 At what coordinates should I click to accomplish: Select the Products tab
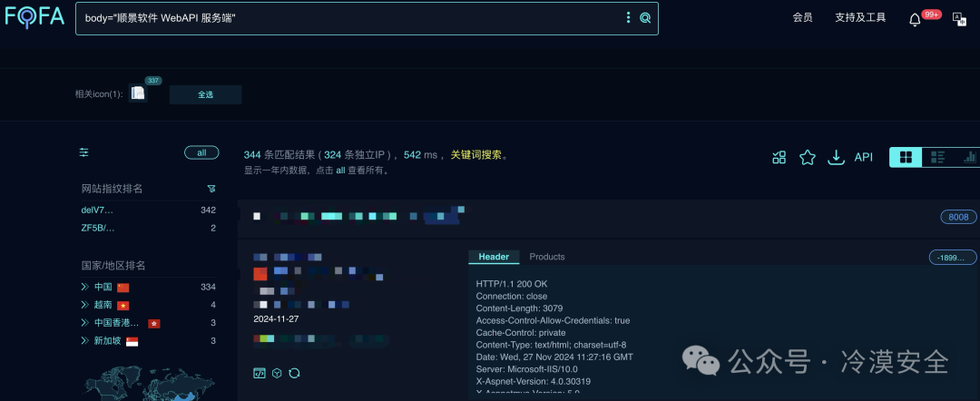[547, 257]
